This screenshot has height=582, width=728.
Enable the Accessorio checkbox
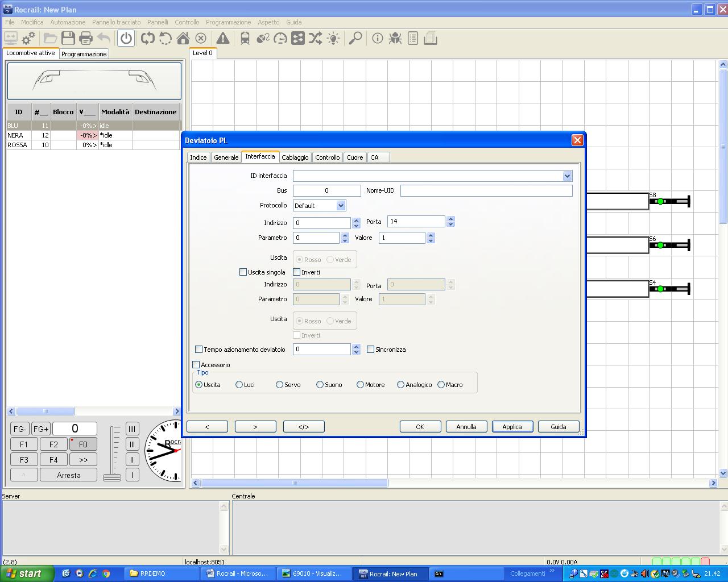(x=196, y=365)
